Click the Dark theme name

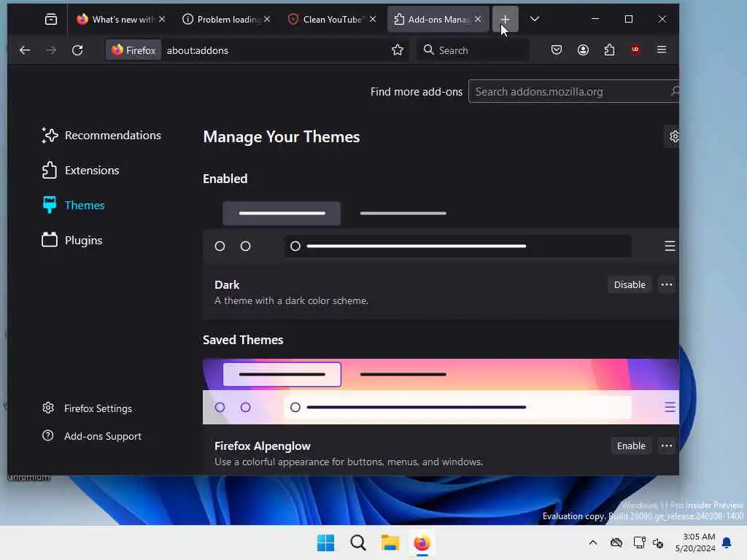point(227,285)
